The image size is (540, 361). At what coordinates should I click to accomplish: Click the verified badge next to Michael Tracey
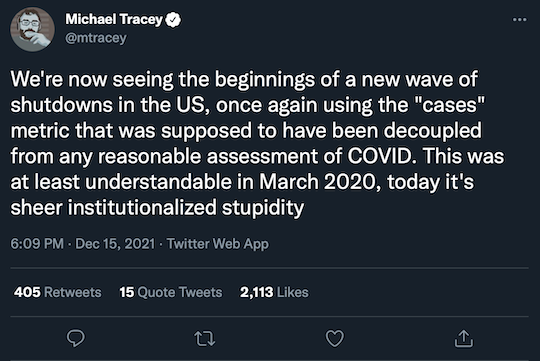[173, 20]
